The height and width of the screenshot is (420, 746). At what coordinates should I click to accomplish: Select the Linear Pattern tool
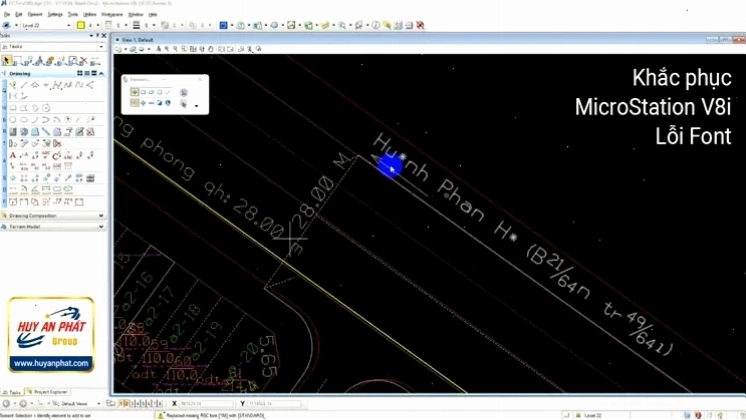coord(46,132)
